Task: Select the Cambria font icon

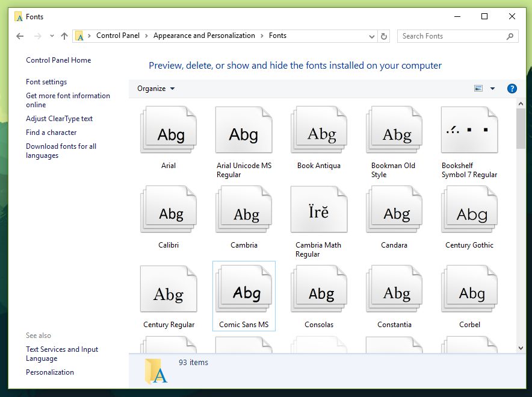Action: pos(244,209)
